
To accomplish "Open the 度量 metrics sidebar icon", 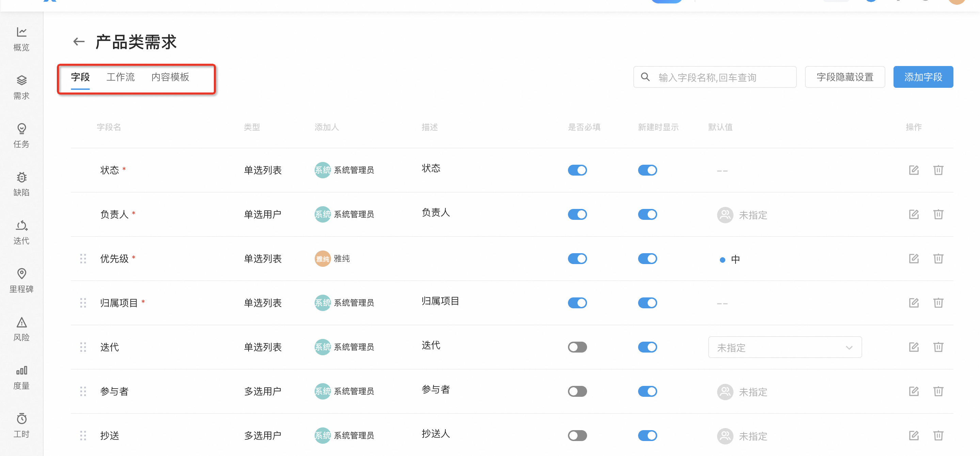I will pos(21,377).
